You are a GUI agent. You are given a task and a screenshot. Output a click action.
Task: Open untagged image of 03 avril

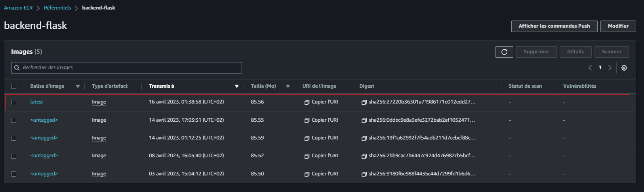44,174
